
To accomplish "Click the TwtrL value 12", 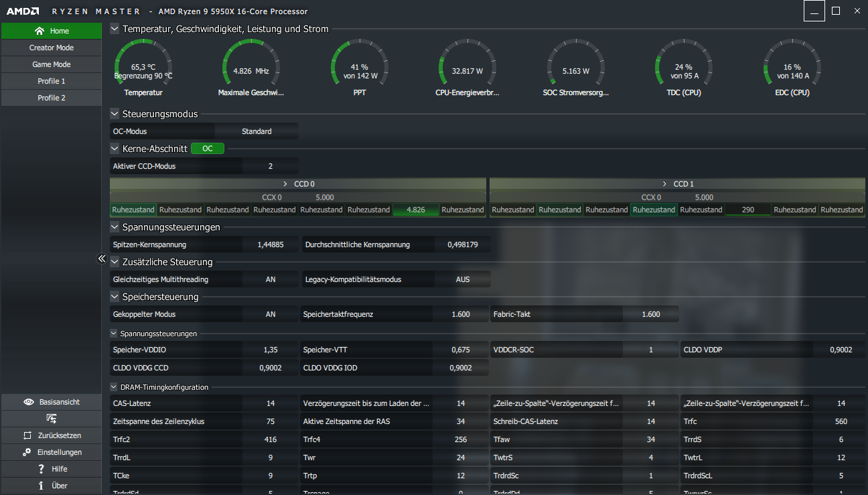I will (841, 457).
